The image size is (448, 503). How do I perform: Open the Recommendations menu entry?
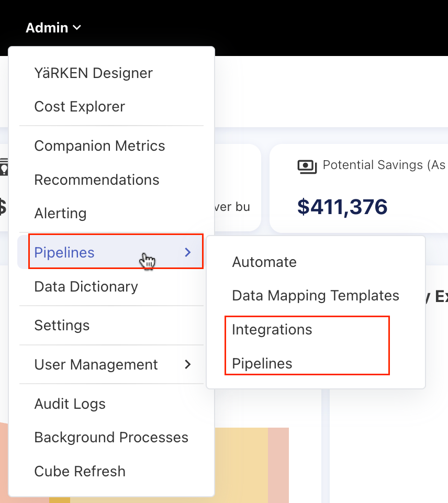96,180
